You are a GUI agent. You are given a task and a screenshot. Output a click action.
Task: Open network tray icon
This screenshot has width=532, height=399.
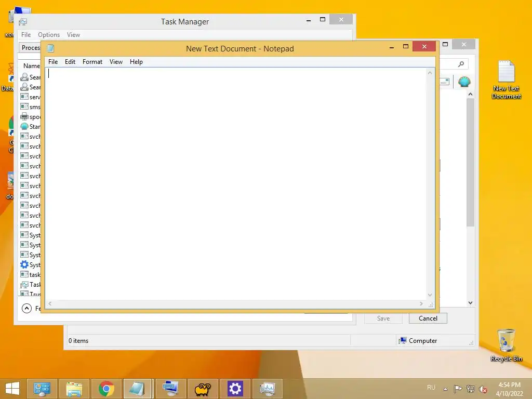471,389
